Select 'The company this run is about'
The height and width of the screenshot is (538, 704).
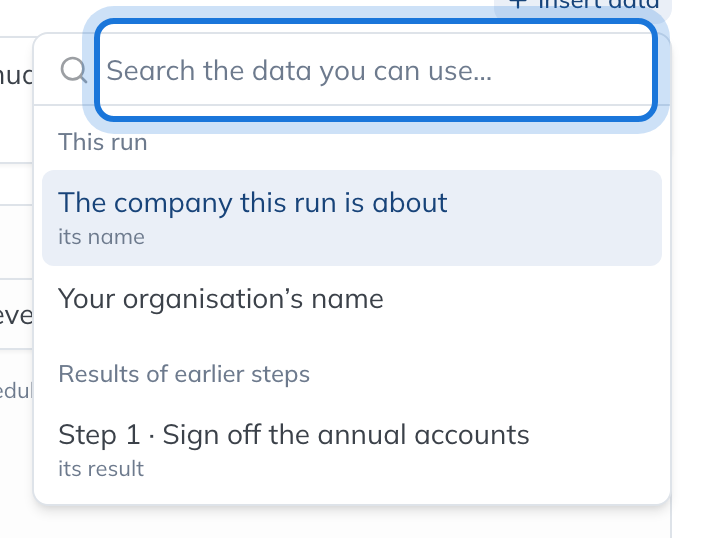click(x=352, y=218)
